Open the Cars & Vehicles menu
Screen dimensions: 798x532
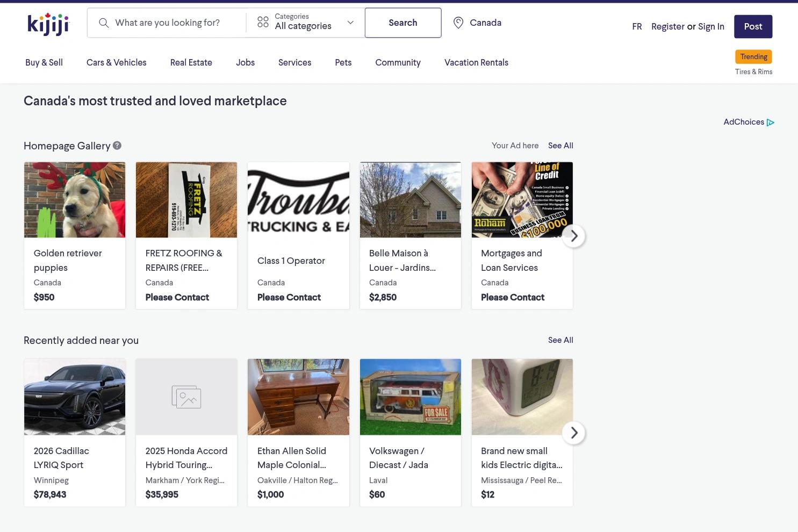point(117,62)
